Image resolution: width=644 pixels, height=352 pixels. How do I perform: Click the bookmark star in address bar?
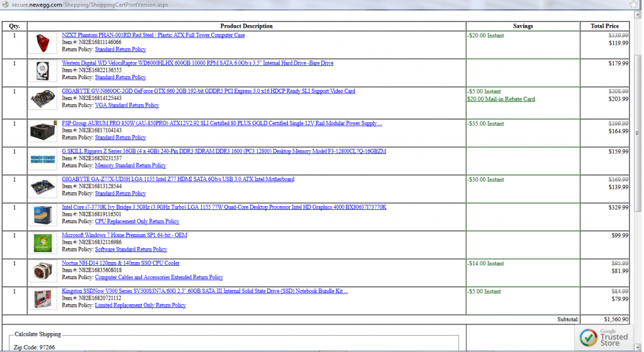coord(634,4)
